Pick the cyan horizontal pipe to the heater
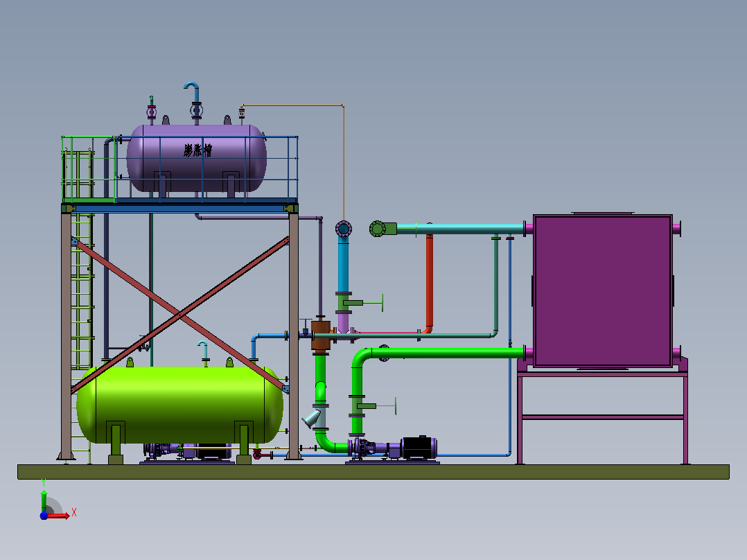 click(461, 229)
